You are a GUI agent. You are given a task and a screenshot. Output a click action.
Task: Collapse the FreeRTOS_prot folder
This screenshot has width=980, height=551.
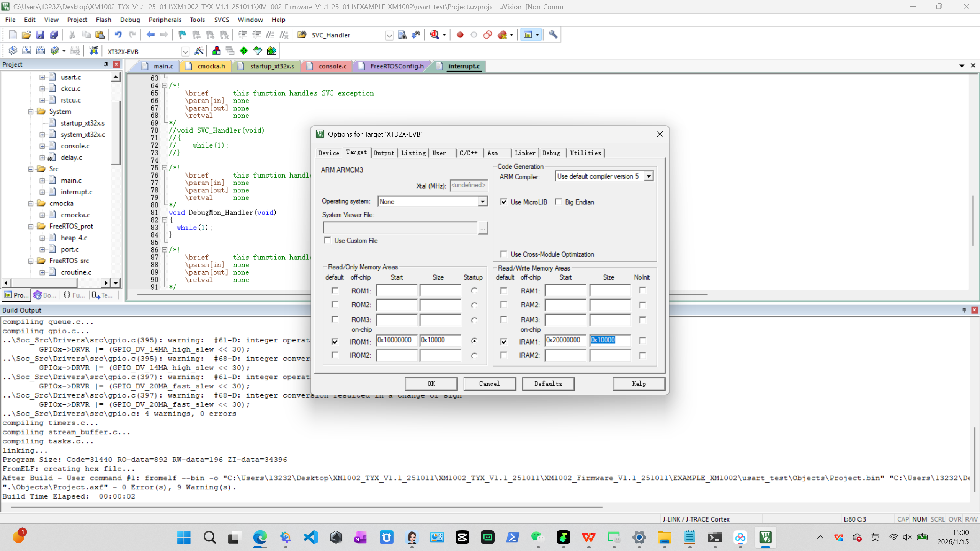(31, 227)
